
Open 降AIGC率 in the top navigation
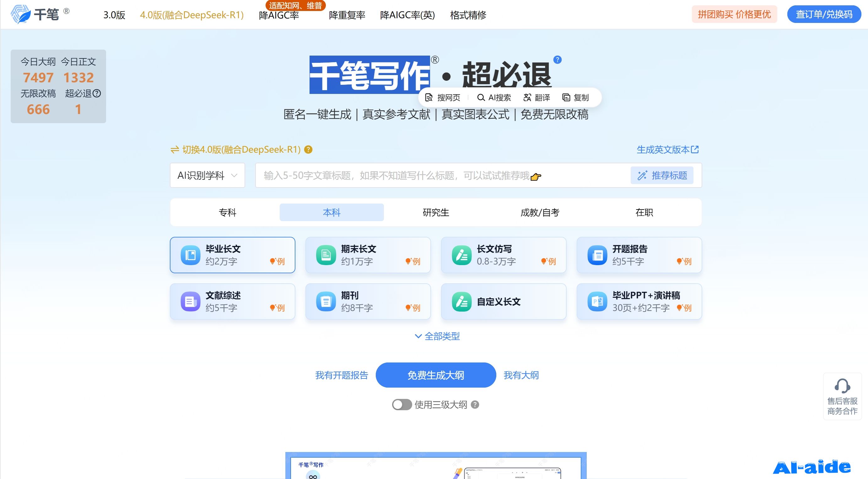point(279,15)
